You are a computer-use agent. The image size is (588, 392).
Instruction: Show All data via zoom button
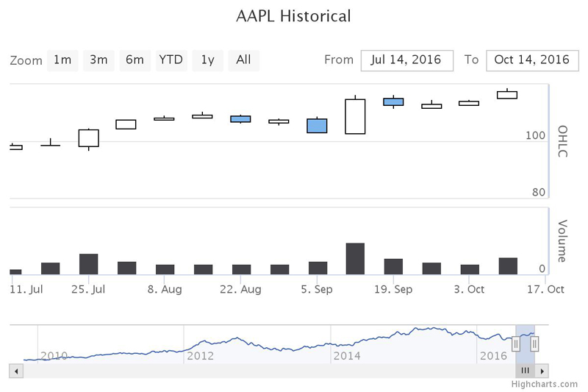pyautogui.click(x=244, y=60)
